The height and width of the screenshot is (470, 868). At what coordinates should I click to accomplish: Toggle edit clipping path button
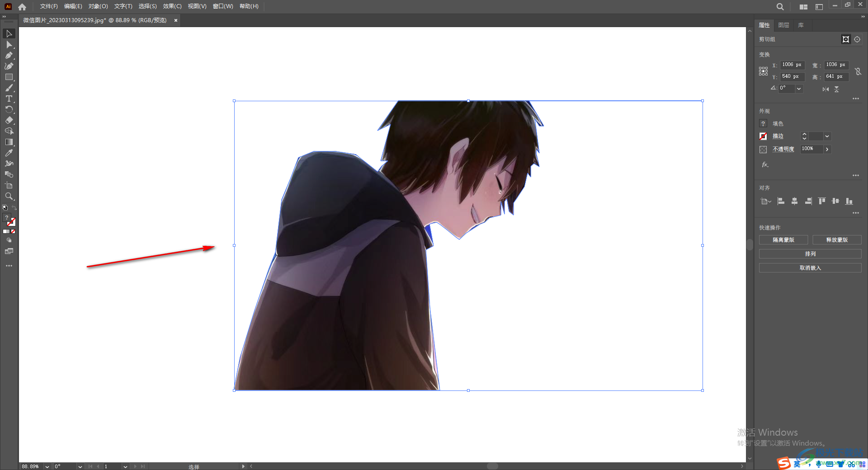[x=845, y=39]
